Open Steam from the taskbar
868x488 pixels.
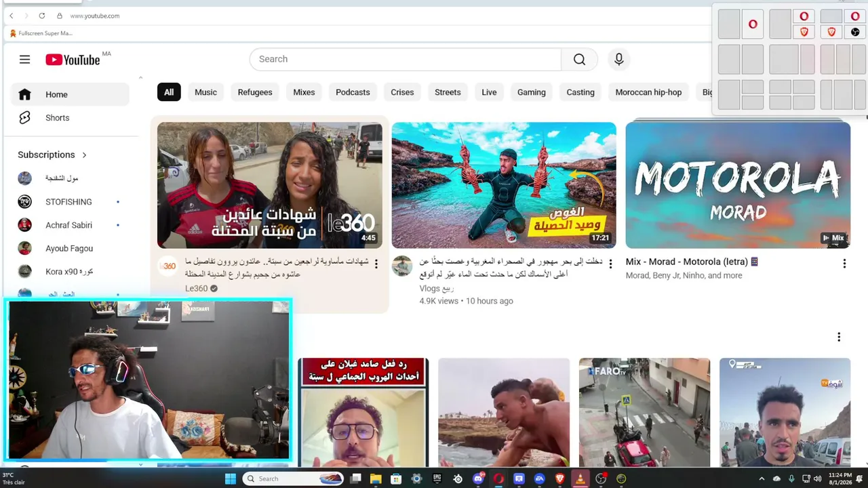click(458, 479)
